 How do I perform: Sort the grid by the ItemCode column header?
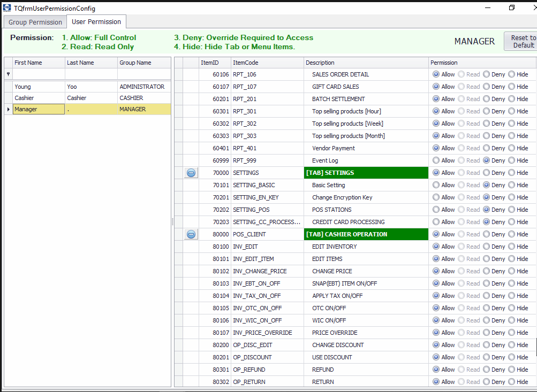[x=267, y=63]
